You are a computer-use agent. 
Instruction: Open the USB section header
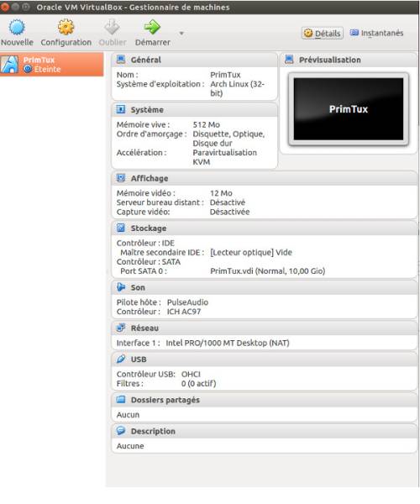coord(264,360)
